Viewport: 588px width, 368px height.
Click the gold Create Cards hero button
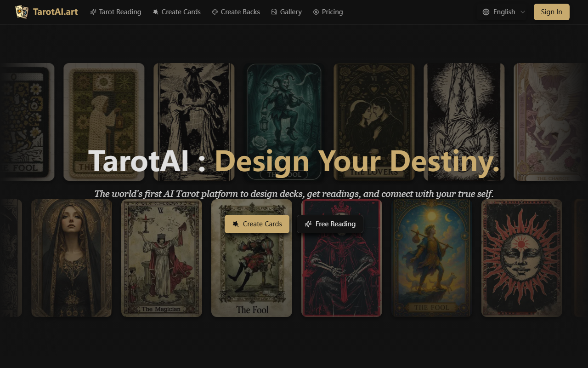[257, 224]
